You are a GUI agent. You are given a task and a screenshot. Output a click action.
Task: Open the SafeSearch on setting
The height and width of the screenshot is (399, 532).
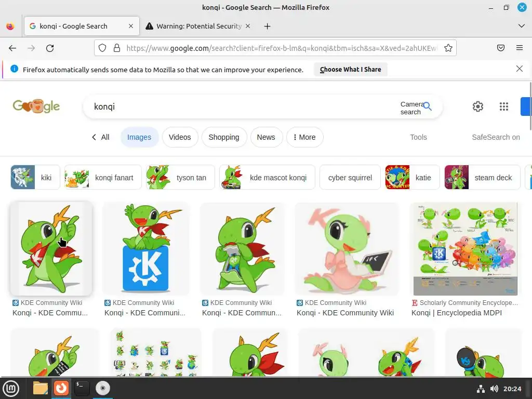[496, 137]
